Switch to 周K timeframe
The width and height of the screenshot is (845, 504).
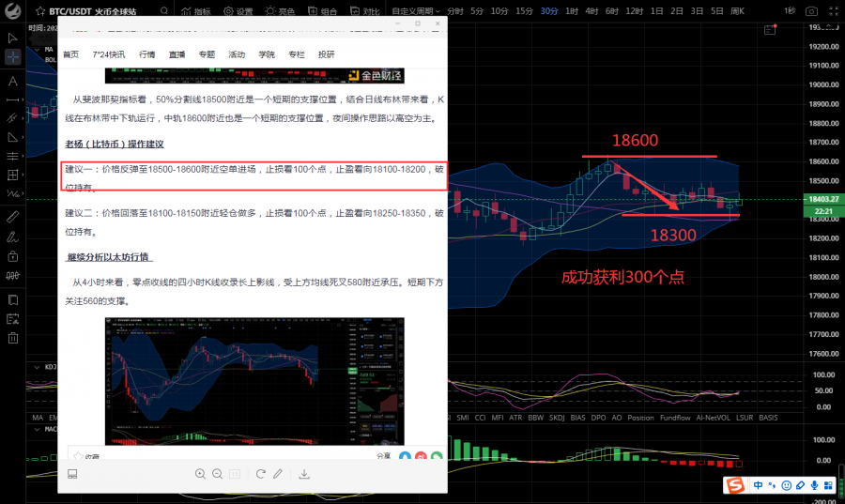pyautogui.click(x=737, y=10)
